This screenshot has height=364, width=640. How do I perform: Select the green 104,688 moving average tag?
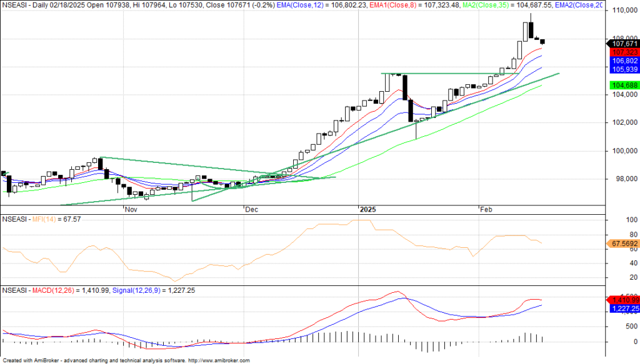tap(624, 85)
